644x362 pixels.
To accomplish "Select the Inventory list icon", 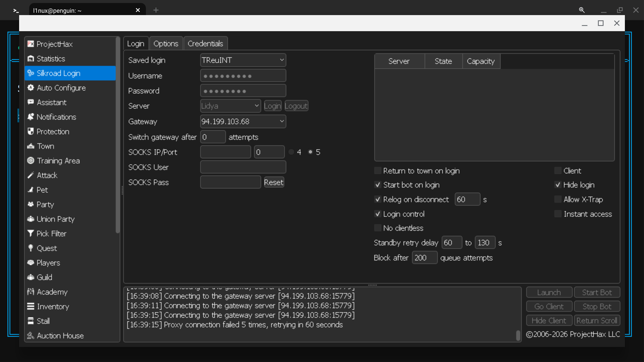I will (31, 306).
